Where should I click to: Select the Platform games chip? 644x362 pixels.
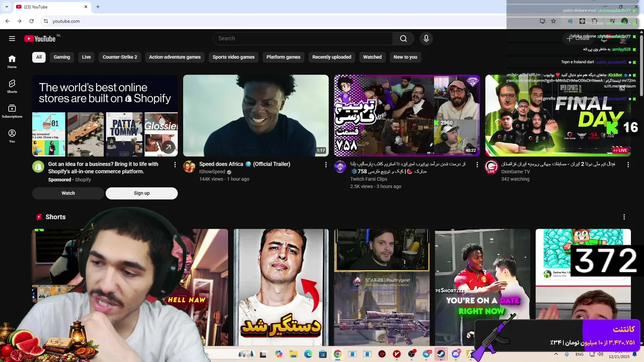point(283,57)
